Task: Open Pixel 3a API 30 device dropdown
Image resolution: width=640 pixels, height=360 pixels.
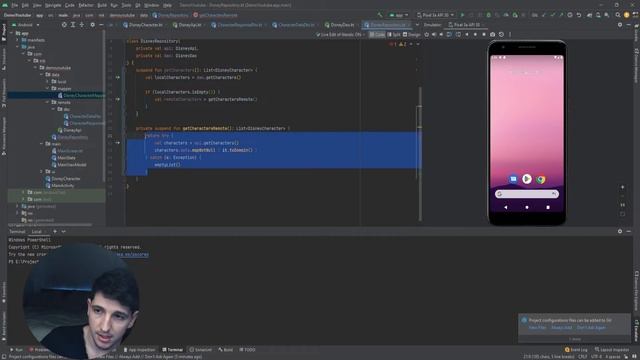Action: [436, 15]
